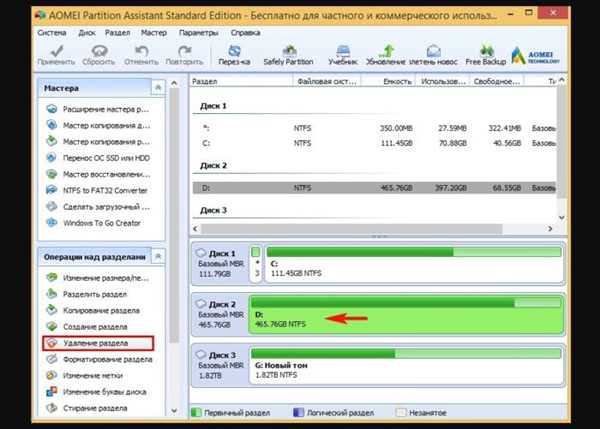The height and width of the screenshot is (429, 600).
Task: Click the Применить (Apply) checkmark icon
Action: pyautogui.click(x=57, y=51)
